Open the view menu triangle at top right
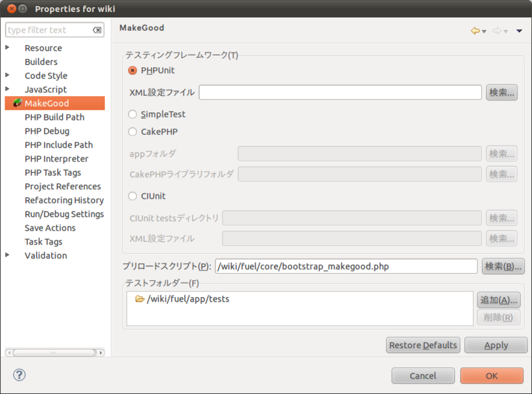The width and height of the screenshot is (532, 394). coord(519,31)
